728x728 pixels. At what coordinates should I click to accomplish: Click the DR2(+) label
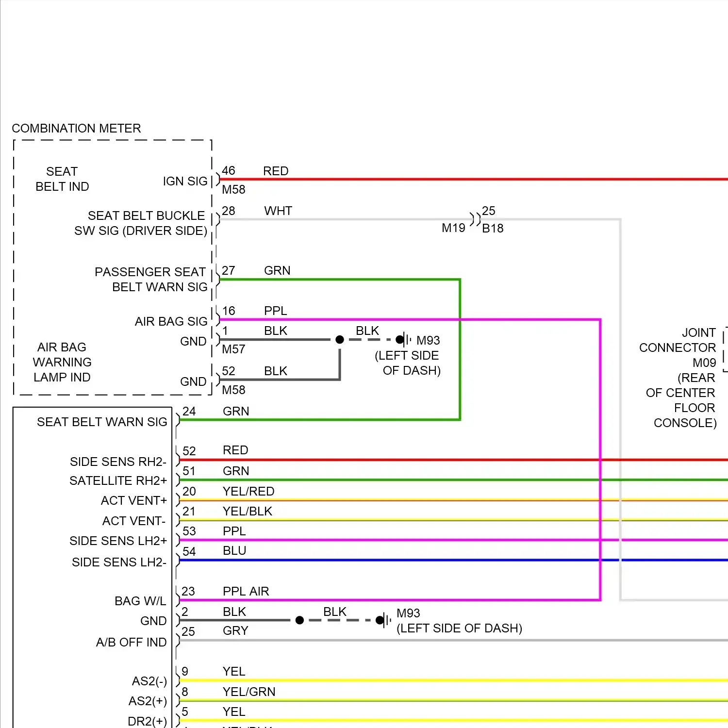click(147, 722)
